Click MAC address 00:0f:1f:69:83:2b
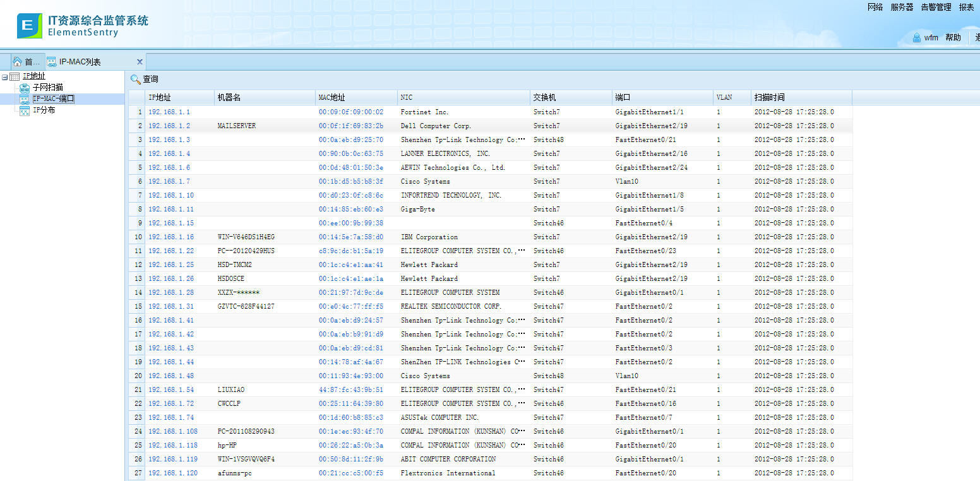Screen dimensions: 980x481 351,126
